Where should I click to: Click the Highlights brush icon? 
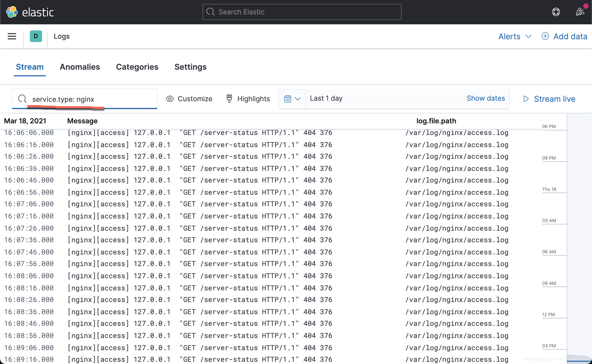(229, 99)
